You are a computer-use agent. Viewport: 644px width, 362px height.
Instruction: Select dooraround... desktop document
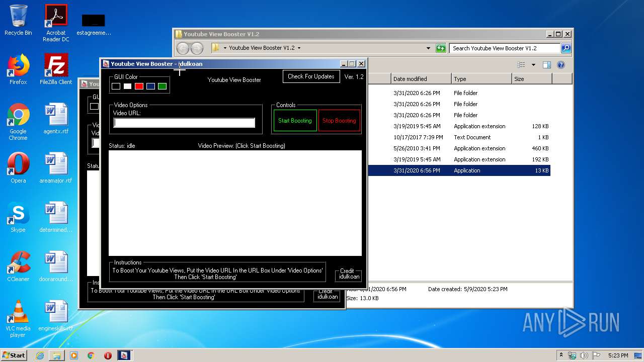click(x=56, y=266)
